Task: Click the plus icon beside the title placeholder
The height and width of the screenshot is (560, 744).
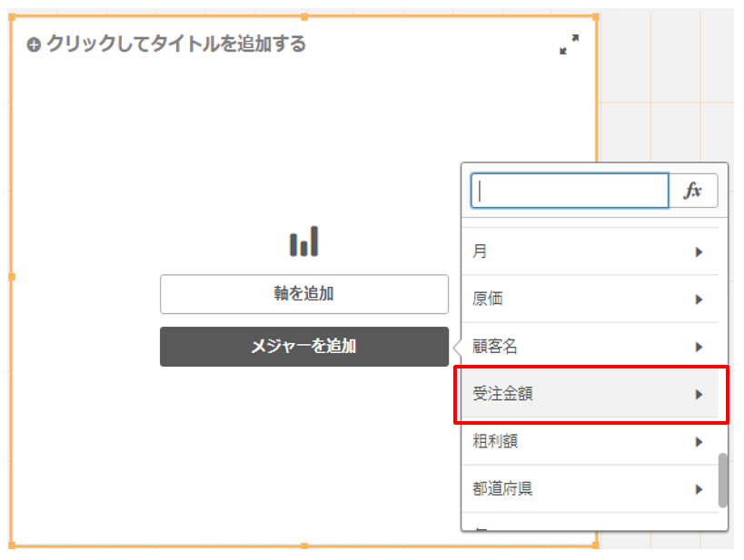Action: (34, 44)
